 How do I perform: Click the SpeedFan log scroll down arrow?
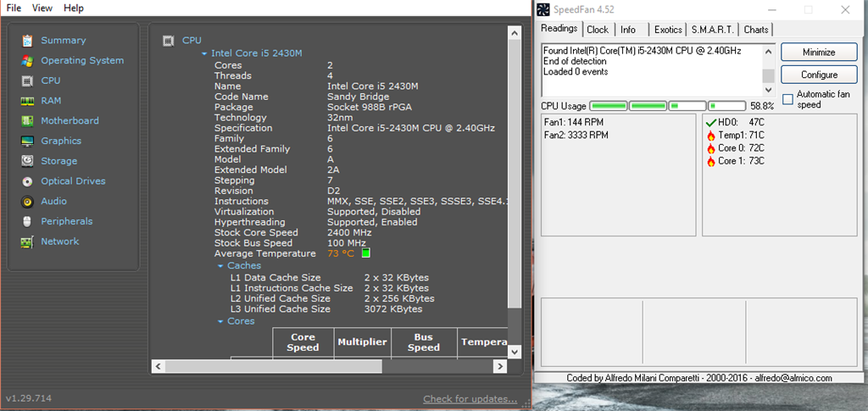[x=768, y=90]
